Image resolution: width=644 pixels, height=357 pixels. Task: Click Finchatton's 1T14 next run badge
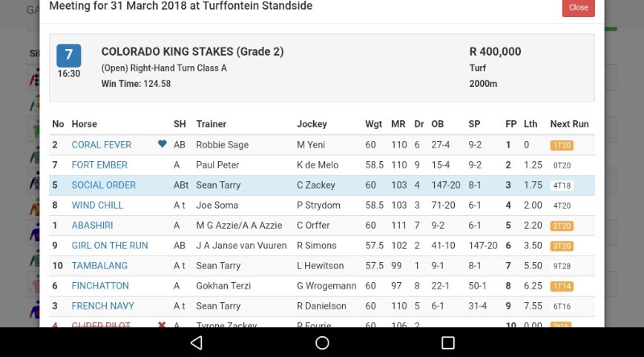tap(561, 286)
